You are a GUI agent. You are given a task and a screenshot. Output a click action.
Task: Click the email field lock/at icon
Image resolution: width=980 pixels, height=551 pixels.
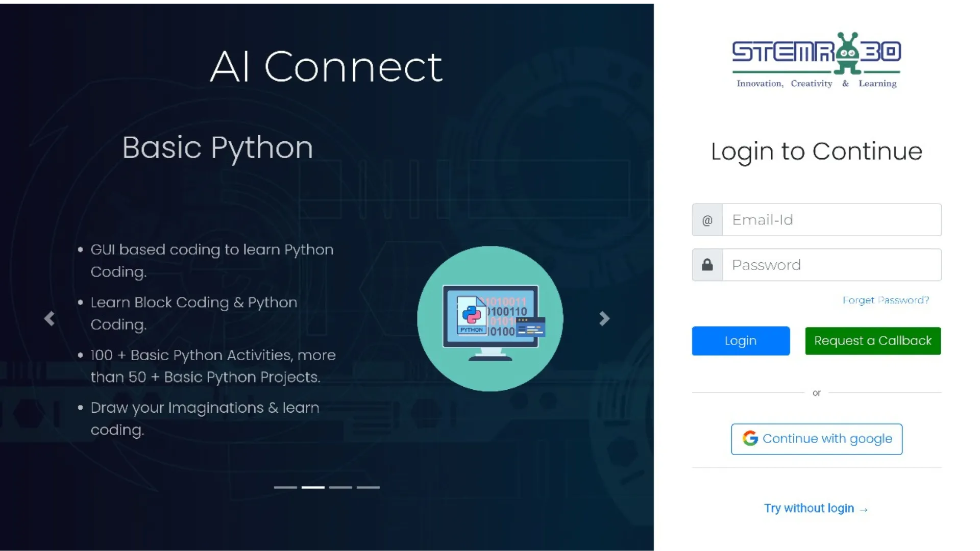(707, 219)
